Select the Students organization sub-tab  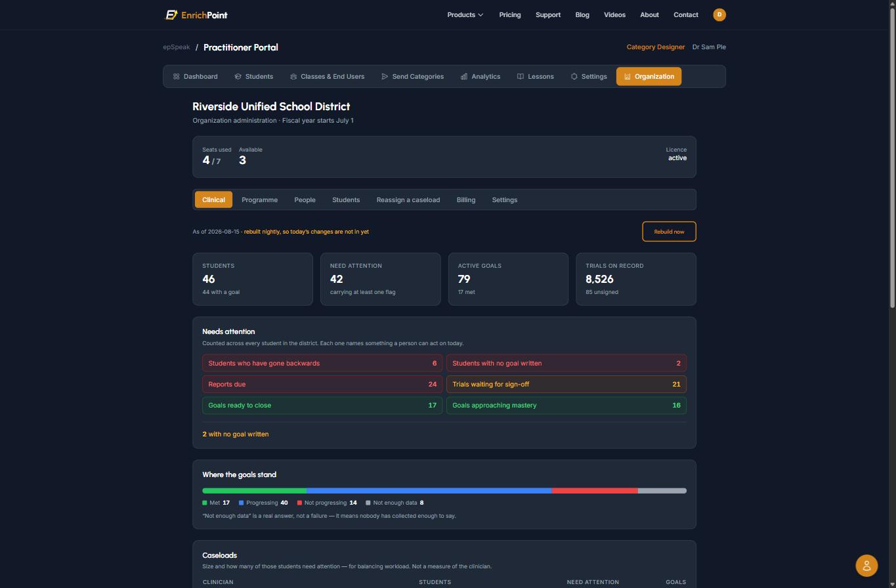point(346,199)
